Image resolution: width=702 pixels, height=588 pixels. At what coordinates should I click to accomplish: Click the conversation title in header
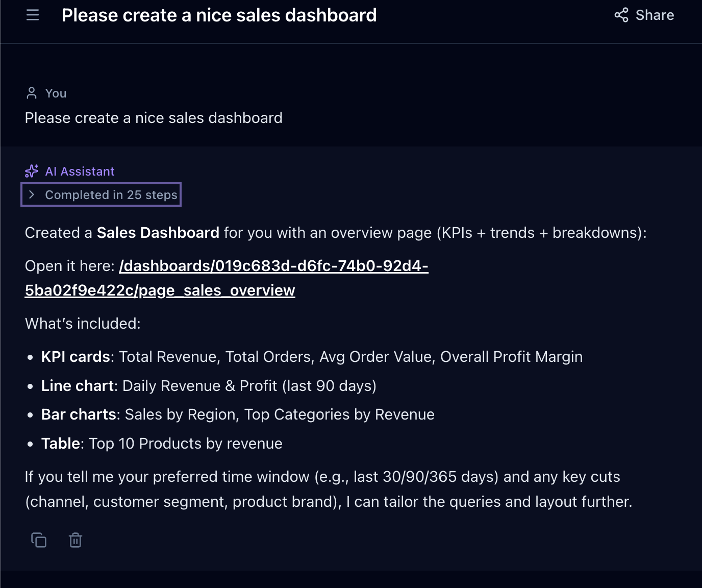(219, 15)
